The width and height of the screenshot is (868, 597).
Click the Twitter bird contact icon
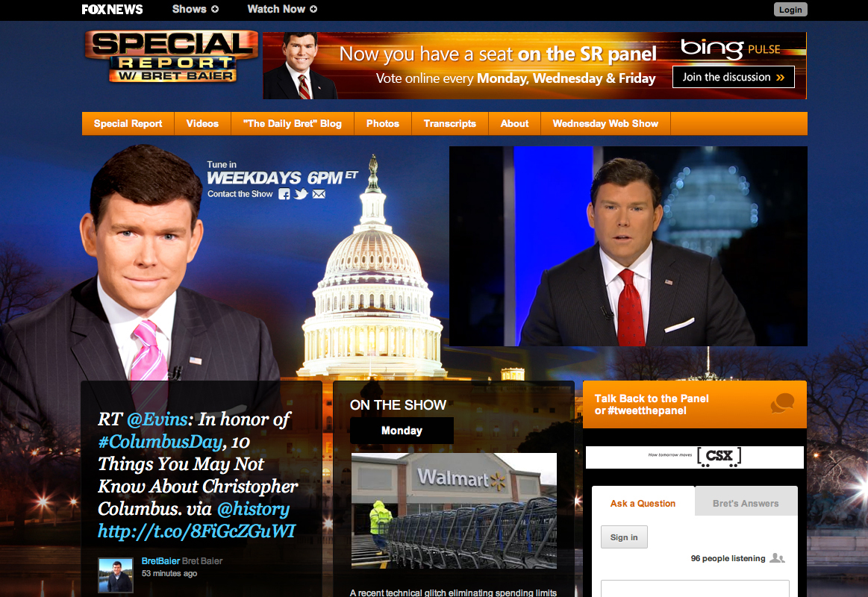[301, 194]
